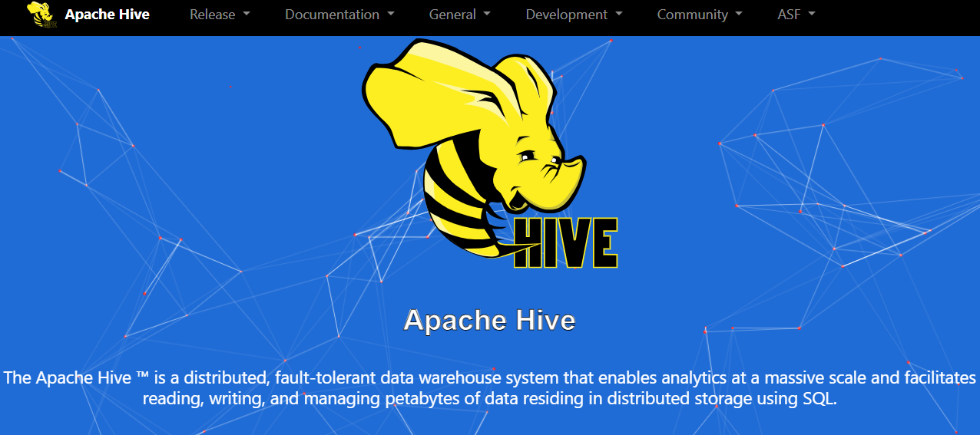980x435 pixels.
Task: Open the Documentation menu
Action: pos(332,15)
